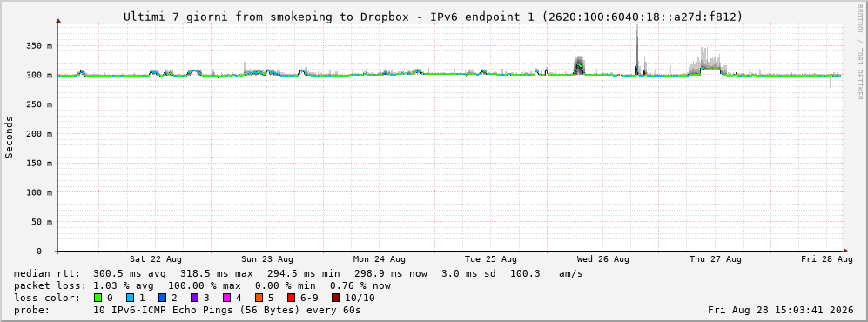Click the Wed 26 Aug axis label
The width and height of the screenshot is (868, 322).
[602, 259]
